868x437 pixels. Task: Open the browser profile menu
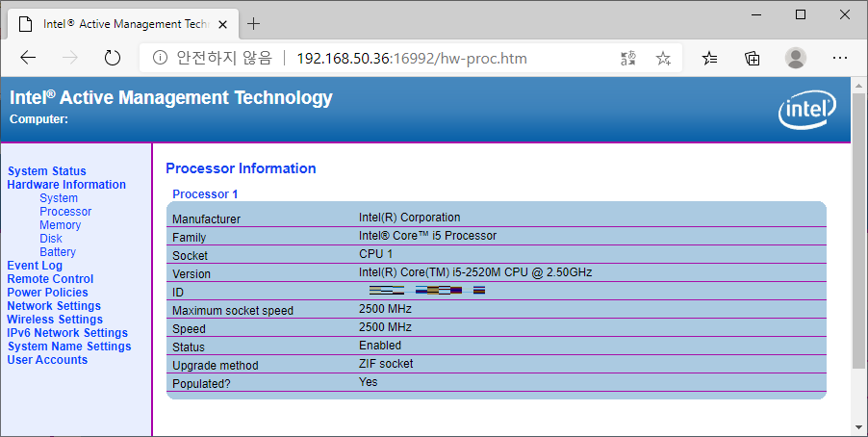pyautogui.click(x=796, y=58)
